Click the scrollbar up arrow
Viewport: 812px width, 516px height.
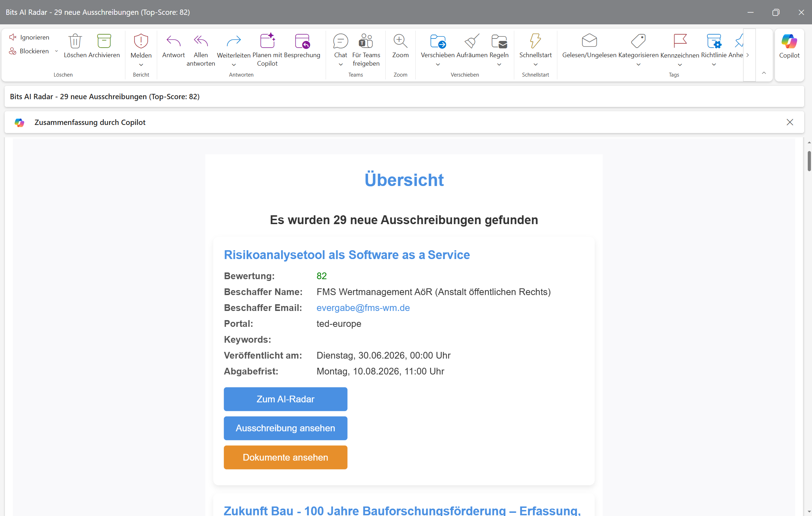(x=809, y=143)
